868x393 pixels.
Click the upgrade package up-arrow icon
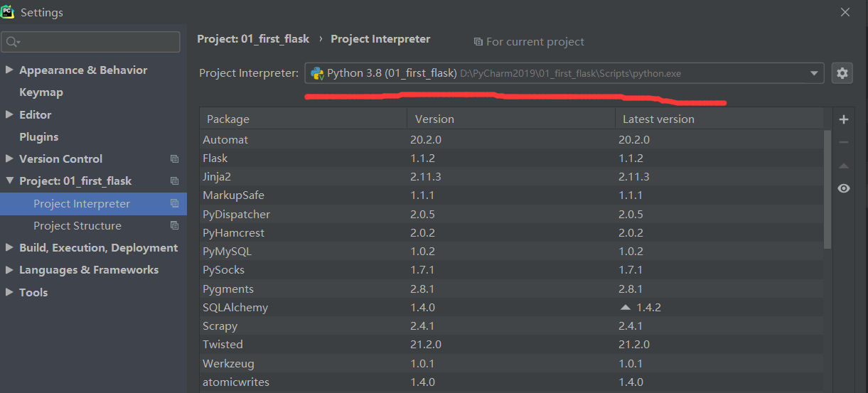[844, 166]
